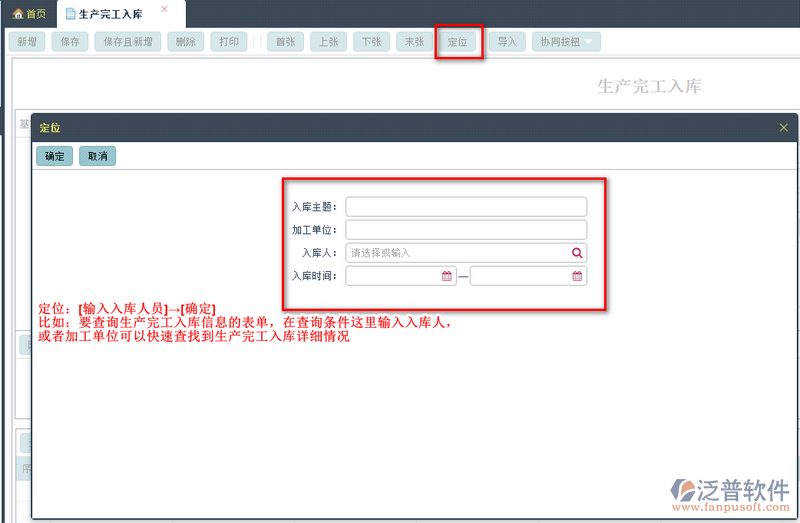Click the 新增 toolbar button

click(27, 42)
